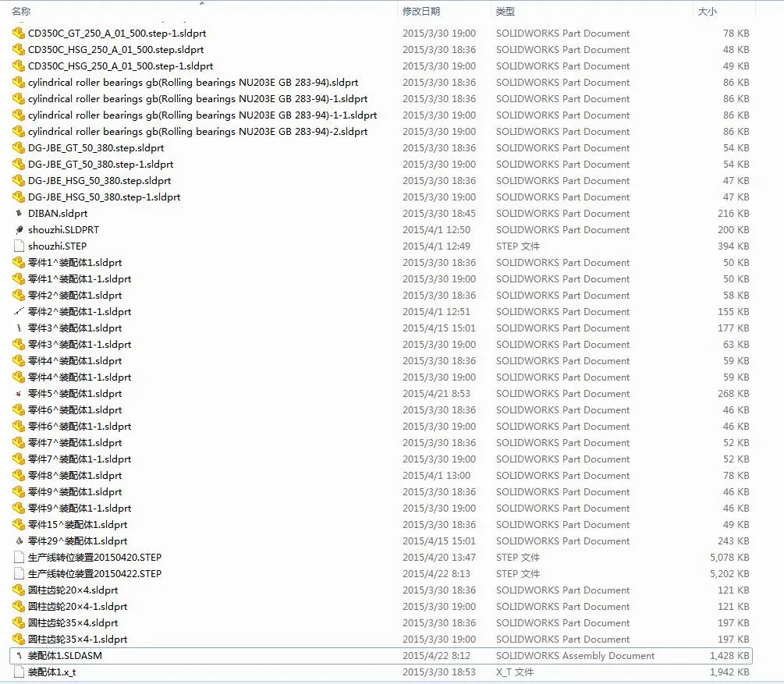
Task: Click date 2015/4/21 8:53 of 零件5 row
Action: 436,394
